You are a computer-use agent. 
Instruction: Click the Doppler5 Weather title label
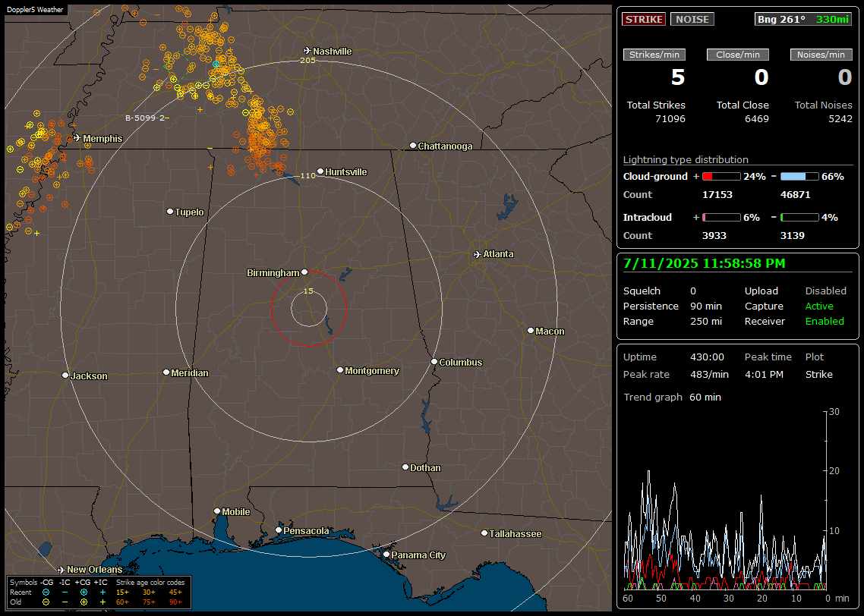(35, 10)
